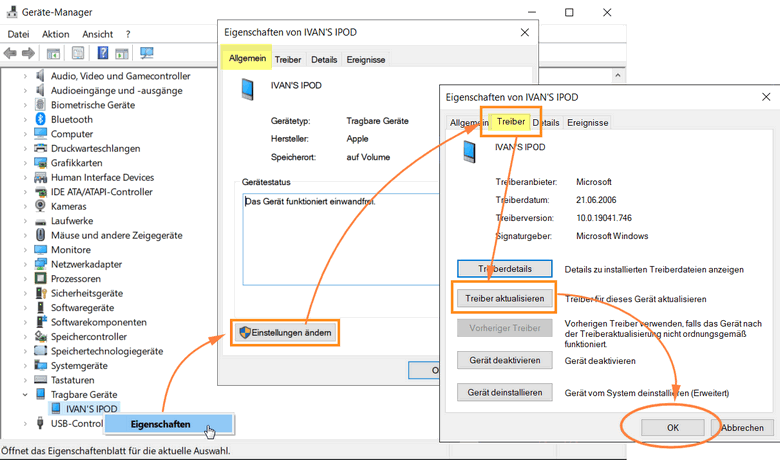This screenshot has width=780, height=460.
Task: Expand the Bluetooth category chevron
Action: [25, 119]
